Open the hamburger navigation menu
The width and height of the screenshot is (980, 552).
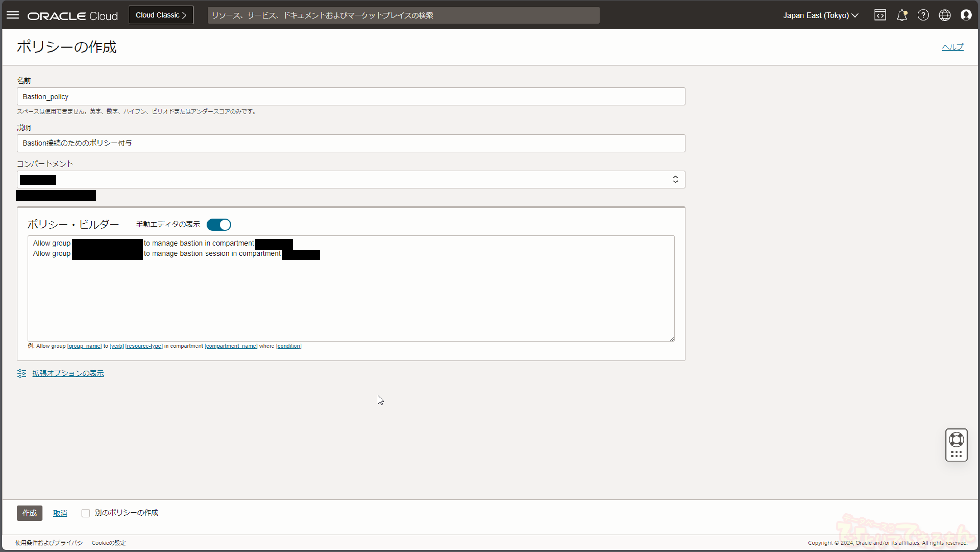click(x=13, y=15)
